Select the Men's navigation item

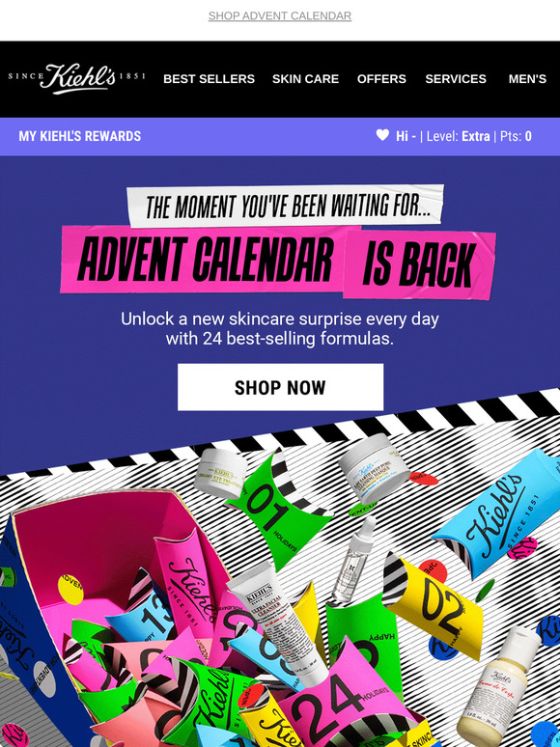click(x=527, y=79)
